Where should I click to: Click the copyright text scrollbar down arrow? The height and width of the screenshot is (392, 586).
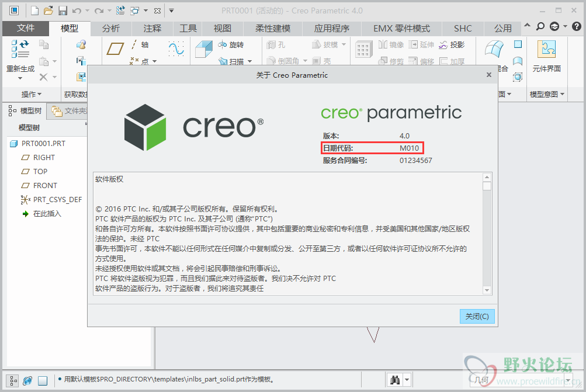[x=487, y=290]
